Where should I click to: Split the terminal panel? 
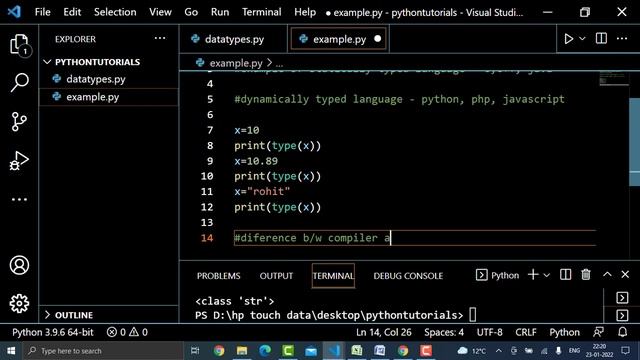pos(565,275)
